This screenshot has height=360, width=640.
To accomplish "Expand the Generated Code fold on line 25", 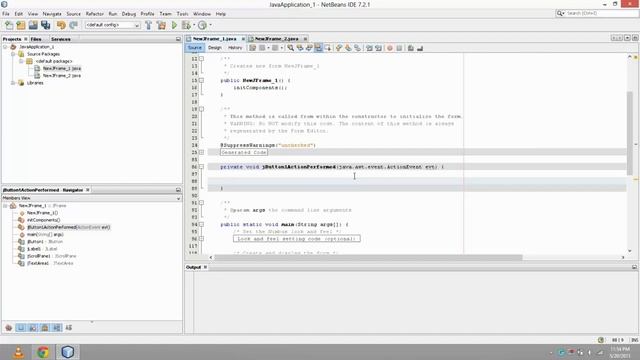I will click(x=201, y=152).
